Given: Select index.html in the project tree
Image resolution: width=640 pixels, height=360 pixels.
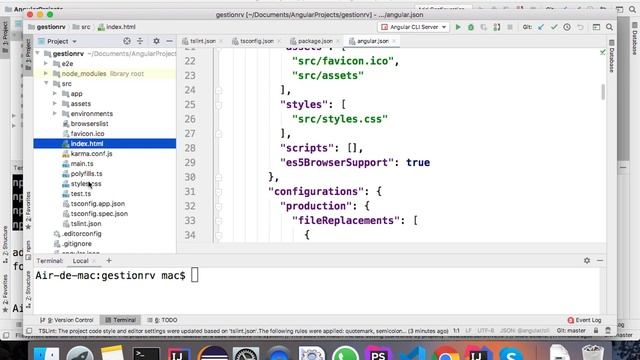Looking at the screenshot, I should point(105,144).
